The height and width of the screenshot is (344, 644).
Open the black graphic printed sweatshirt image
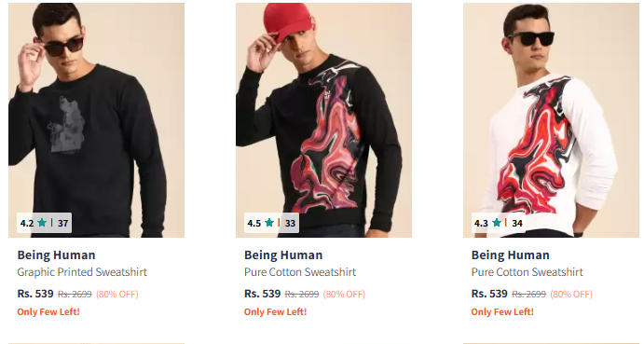coord(96,120)
